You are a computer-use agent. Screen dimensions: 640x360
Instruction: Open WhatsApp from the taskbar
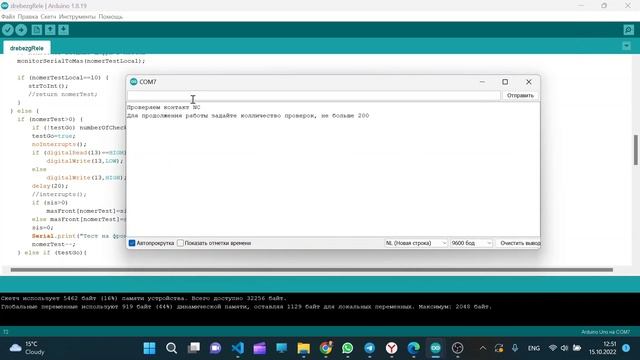348,348
